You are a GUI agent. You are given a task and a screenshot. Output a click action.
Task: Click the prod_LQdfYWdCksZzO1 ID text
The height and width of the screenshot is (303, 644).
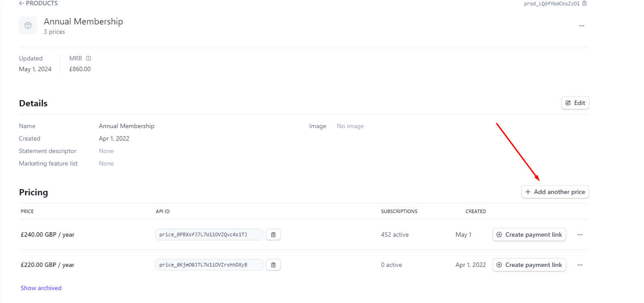pyautogui.click(x=552, y=4)
